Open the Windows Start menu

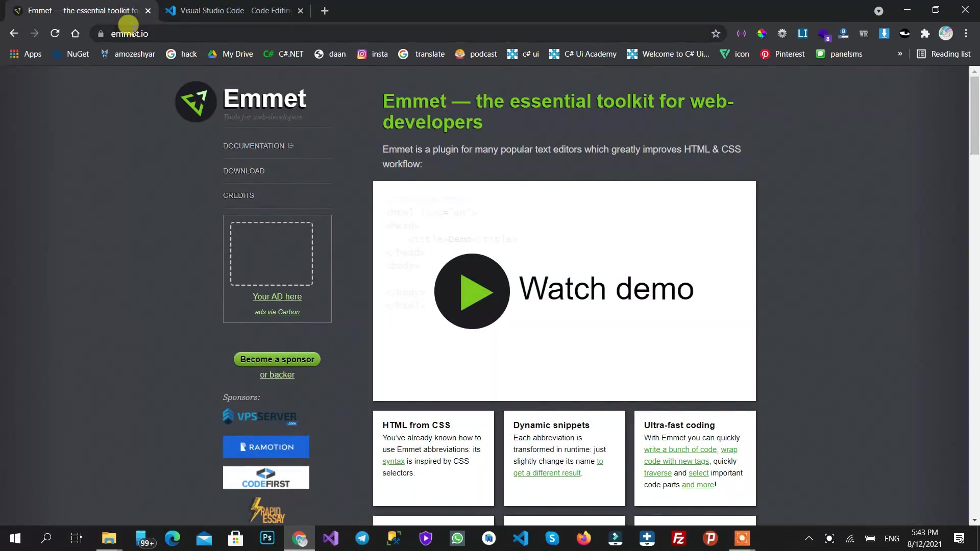click(x=15, y=538)
